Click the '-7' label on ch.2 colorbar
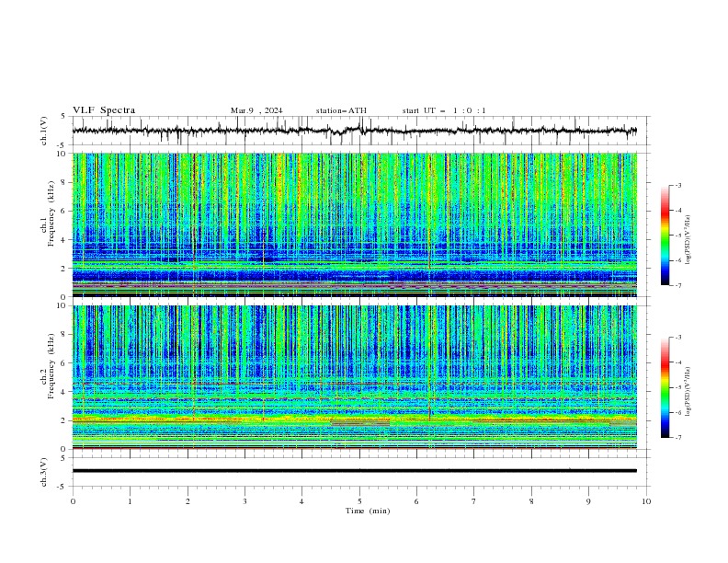The image size is (728, 563). [x=677, y=438]
